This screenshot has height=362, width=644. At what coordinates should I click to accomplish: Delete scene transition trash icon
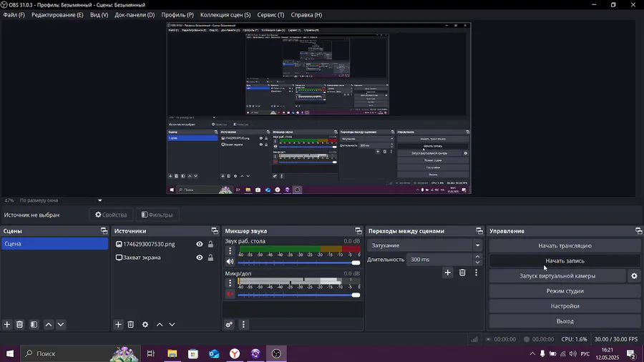(462, 273)
